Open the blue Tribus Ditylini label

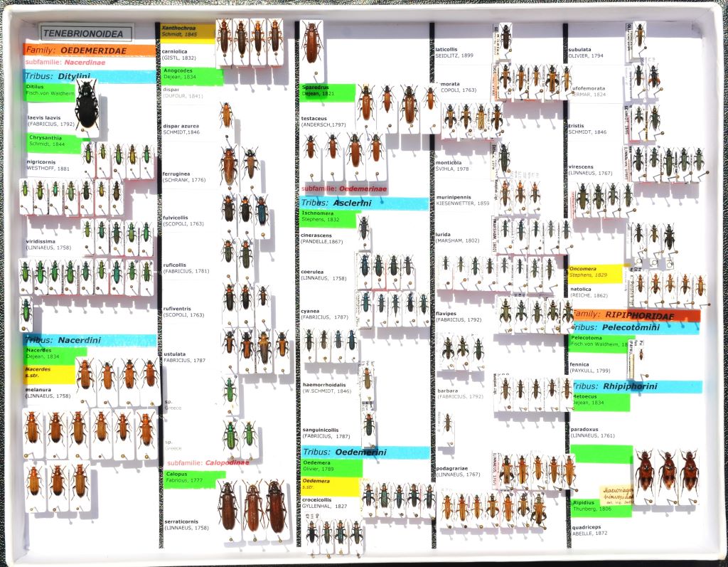(x=89, y=76)
